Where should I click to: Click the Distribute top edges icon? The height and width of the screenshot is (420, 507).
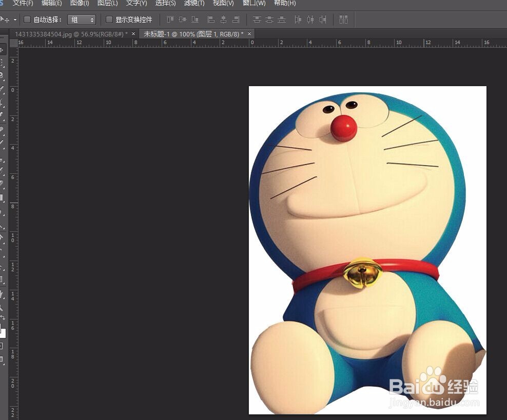click(x=257, y=19)
